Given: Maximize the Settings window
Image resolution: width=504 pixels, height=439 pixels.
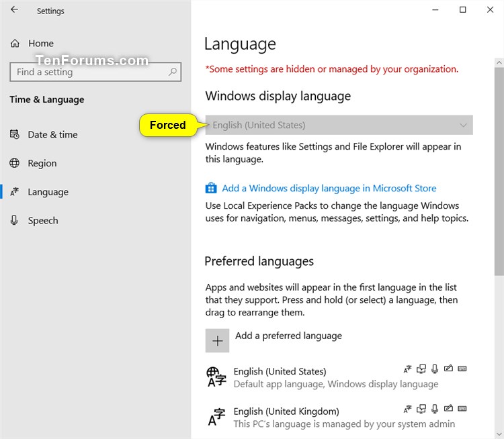Looking at the screenshot, I should tap(462, 9).
